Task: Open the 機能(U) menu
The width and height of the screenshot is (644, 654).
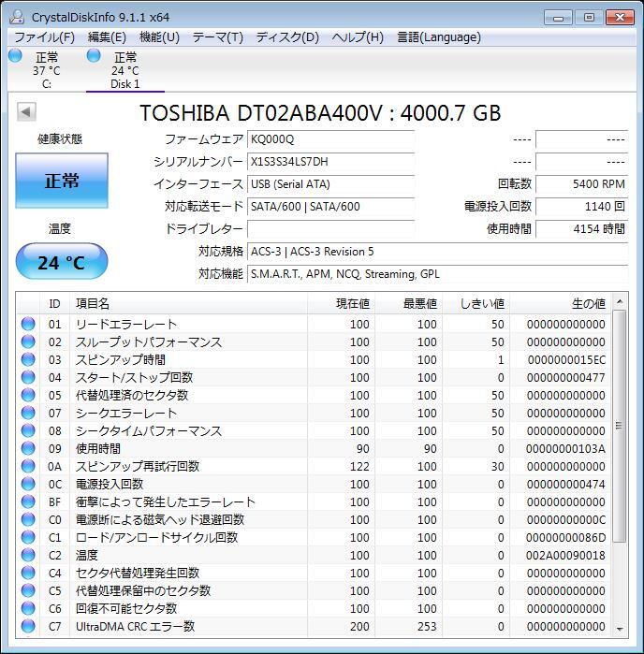Action: (x=159, y=37)
